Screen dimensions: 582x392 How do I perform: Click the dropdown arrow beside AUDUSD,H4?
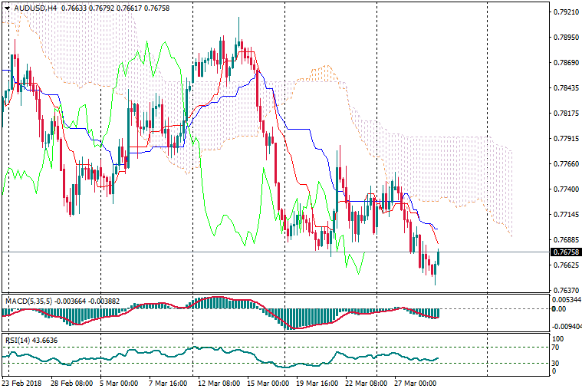pyautogui.click(x=7, y=8)
